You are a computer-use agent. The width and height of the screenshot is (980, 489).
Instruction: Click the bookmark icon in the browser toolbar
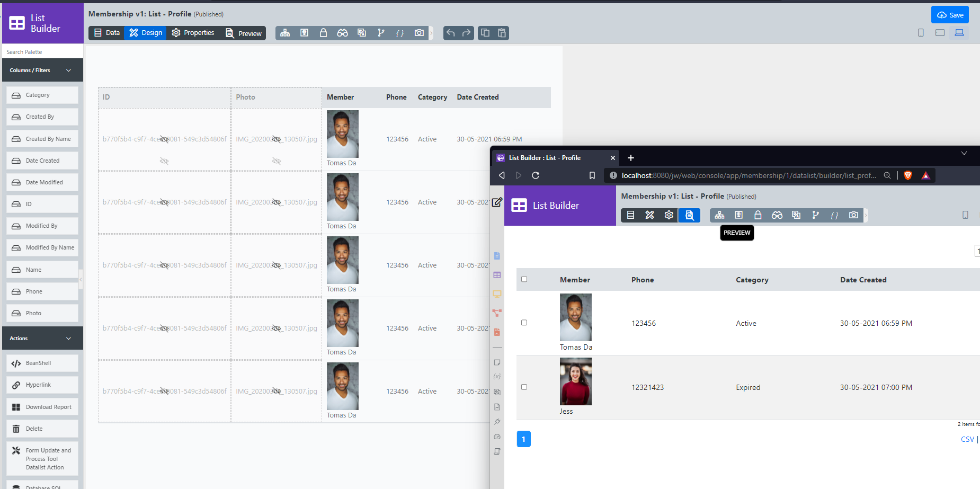tap(592, 175)
